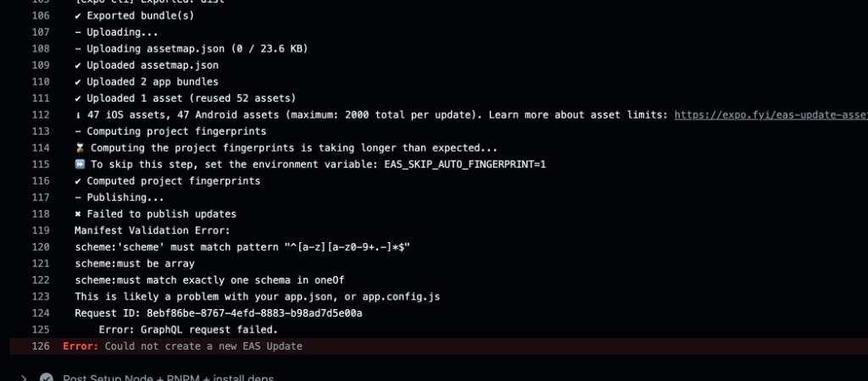The image size is (868, 381).
Task: Select log line number 124
Action: (x=41, y=313)
